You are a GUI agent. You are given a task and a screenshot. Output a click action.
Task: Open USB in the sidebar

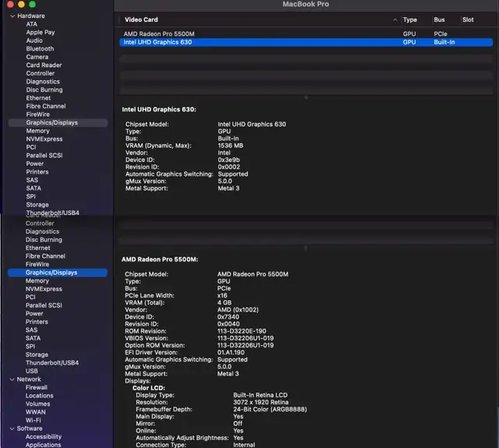pos(32,371)
